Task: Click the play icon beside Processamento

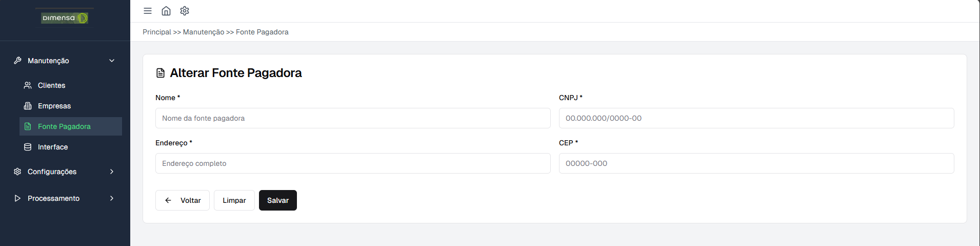Action: point(17,198)
